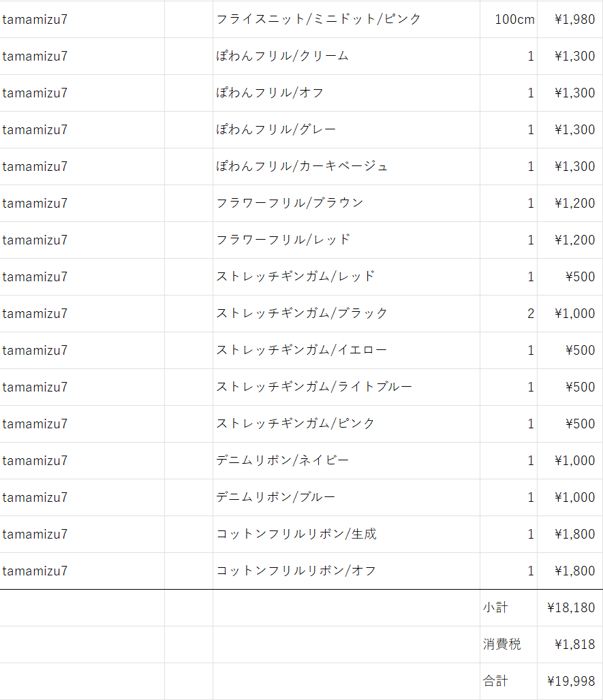603x700 pixels.
Task: Click quantity 2 in the ブラック row
Action: click(508, 313)
